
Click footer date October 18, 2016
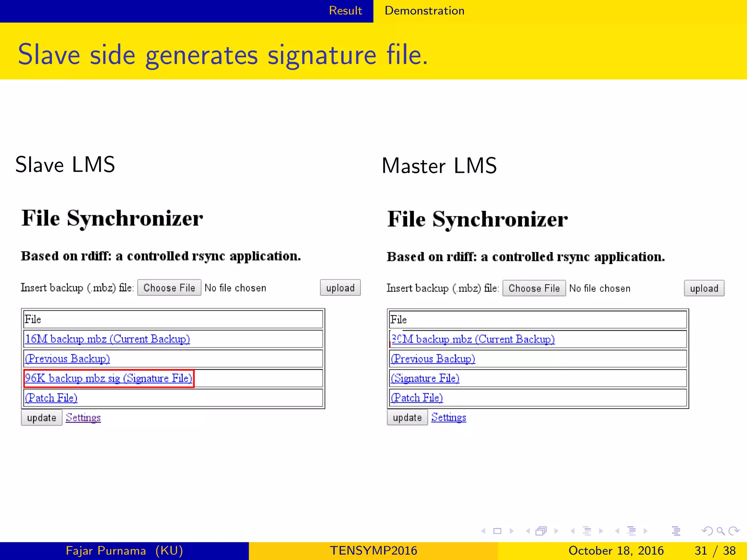click(616, 551)
